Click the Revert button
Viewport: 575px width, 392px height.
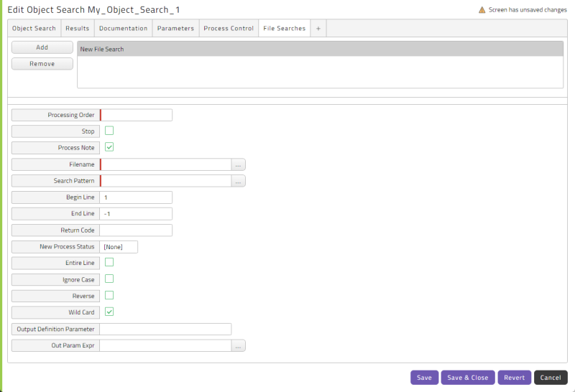pos(514,378)
